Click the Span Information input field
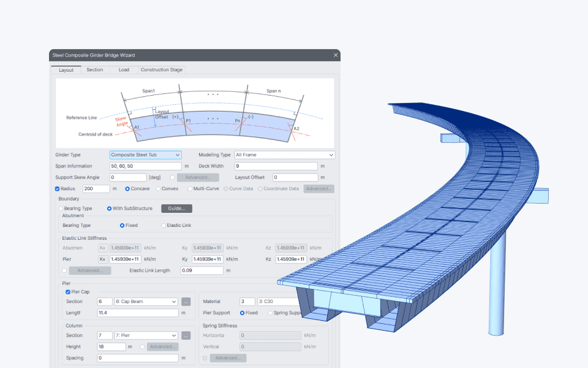The height and width of the screenshot is (368, 588). pos(146,166)
